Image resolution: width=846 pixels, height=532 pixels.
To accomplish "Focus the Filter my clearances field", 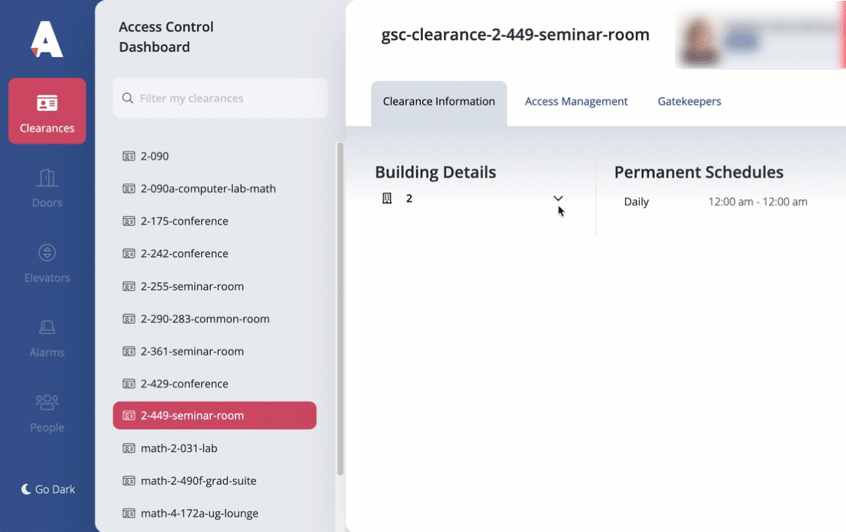I will (x=220, y=98).
